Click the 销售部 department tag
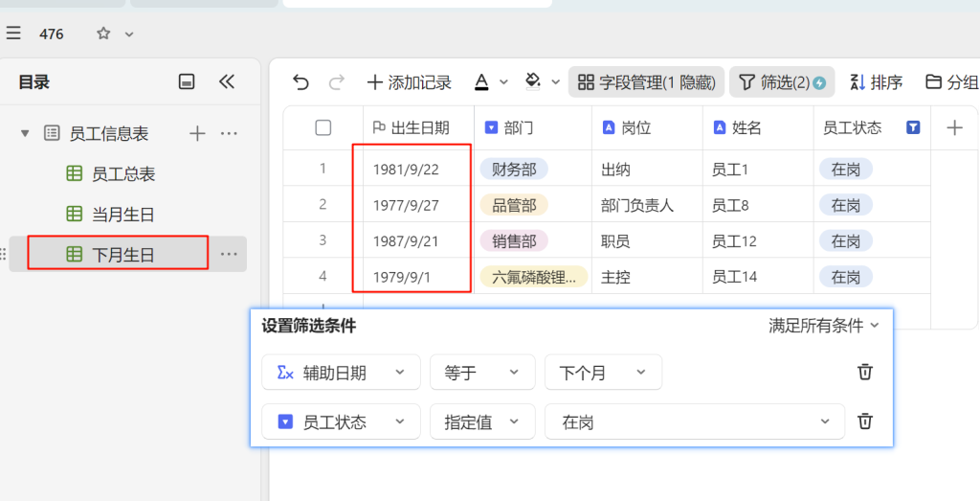 (x=514, y=240)
